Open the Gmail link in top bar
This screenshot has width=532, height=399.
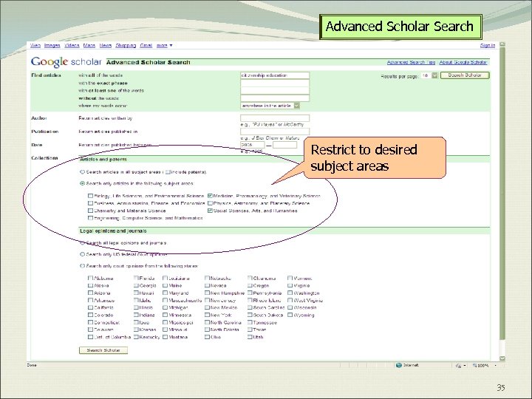click(x=146, y=46)
